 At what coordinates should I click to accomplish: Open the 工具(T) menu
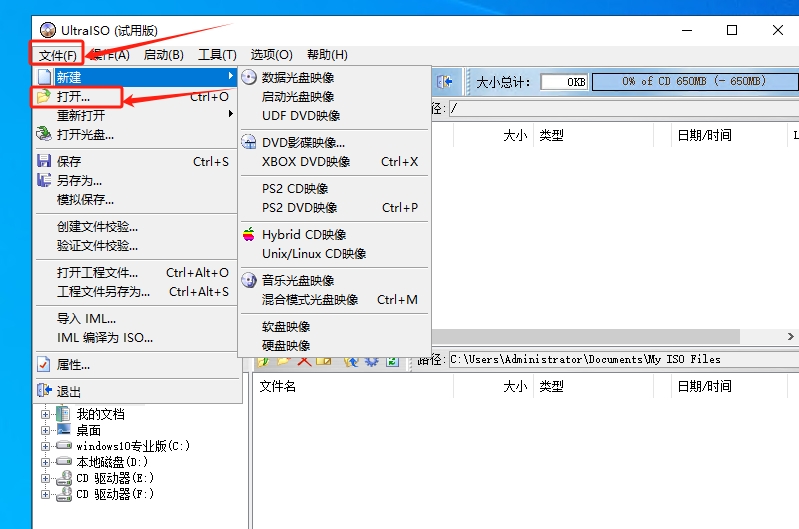217,55
